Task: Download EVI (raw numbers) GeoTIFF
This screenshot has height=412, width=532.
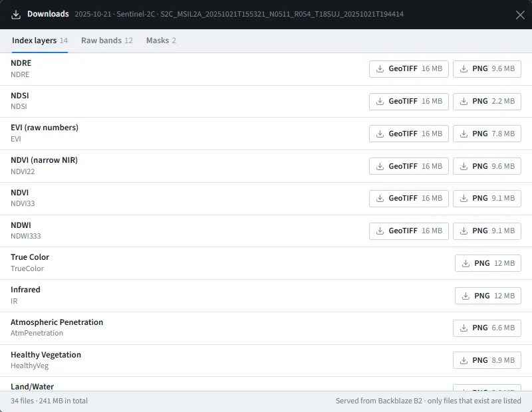Action: [x=408, y=134]
